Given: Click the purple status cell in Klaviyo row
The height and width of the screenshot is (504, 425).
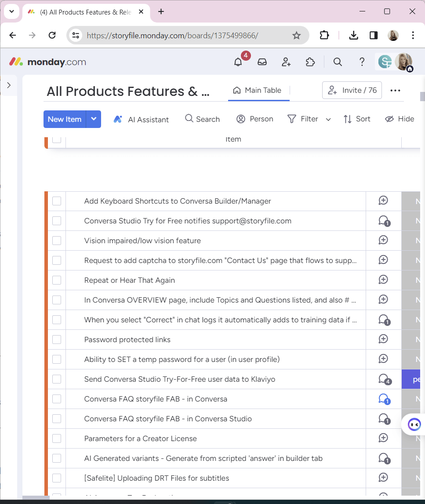Looking at the screenshot, I should (x=411, y=379).
